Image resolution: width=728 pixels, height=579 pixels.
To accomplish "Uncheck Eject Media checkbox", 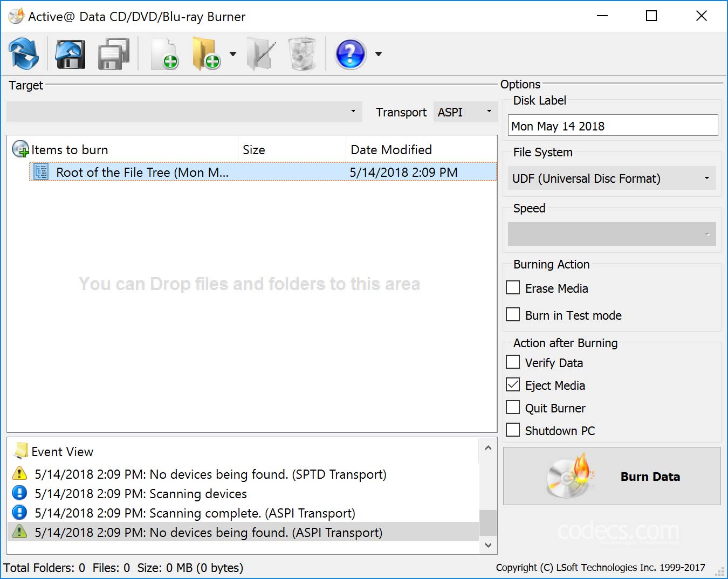I will pos(513,385).
